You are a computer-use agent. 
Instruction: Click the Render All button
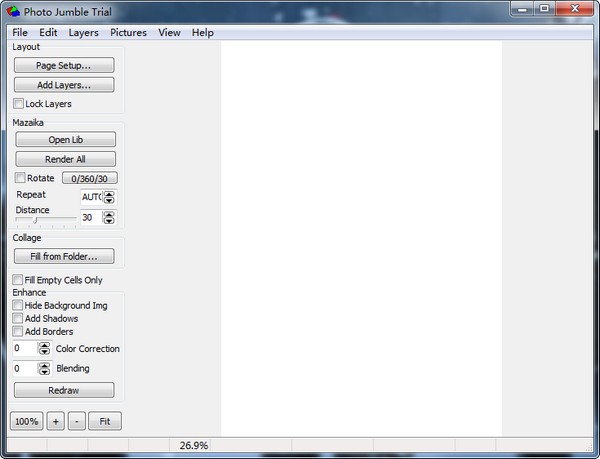tap(65, 159)
